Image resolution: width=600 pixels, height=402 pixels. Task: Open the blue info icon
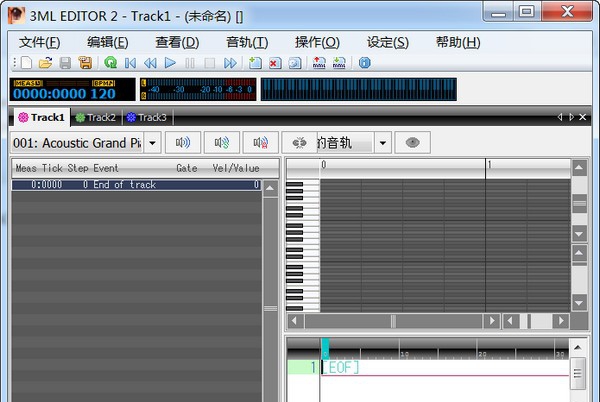click(x=365, y=63)
